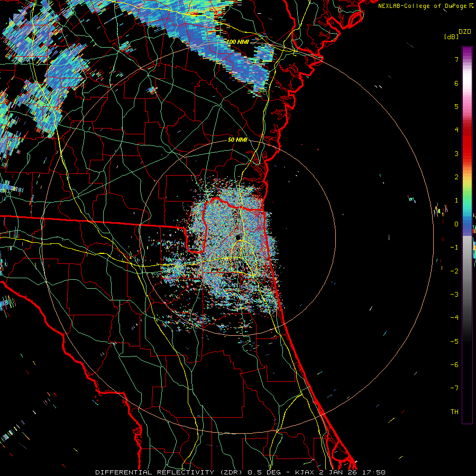Screen dimensions: 476x476
Task: Click the 6 tick label on color scale
Action: (x=456, y=83)
